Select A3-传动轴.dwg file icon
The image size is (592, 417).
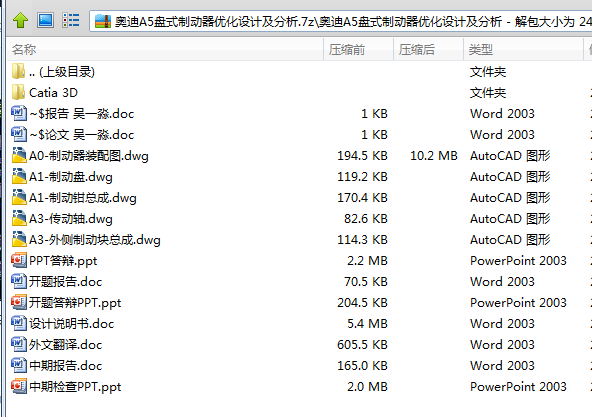click(x=19, y=218)
